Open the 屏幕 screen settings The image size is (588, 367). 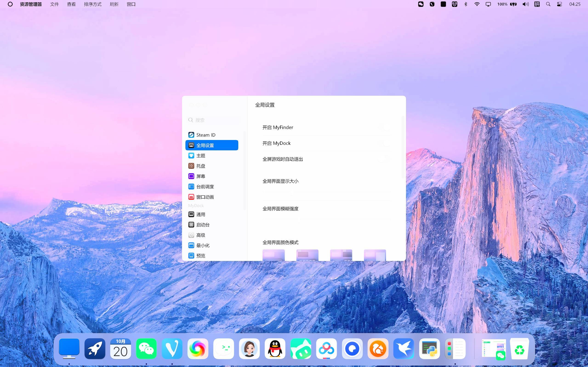[212, 176]
